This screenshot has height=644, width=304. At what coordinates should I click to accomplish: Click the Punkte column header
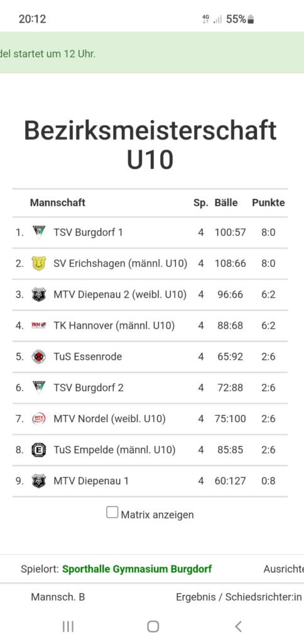[268, 203]
